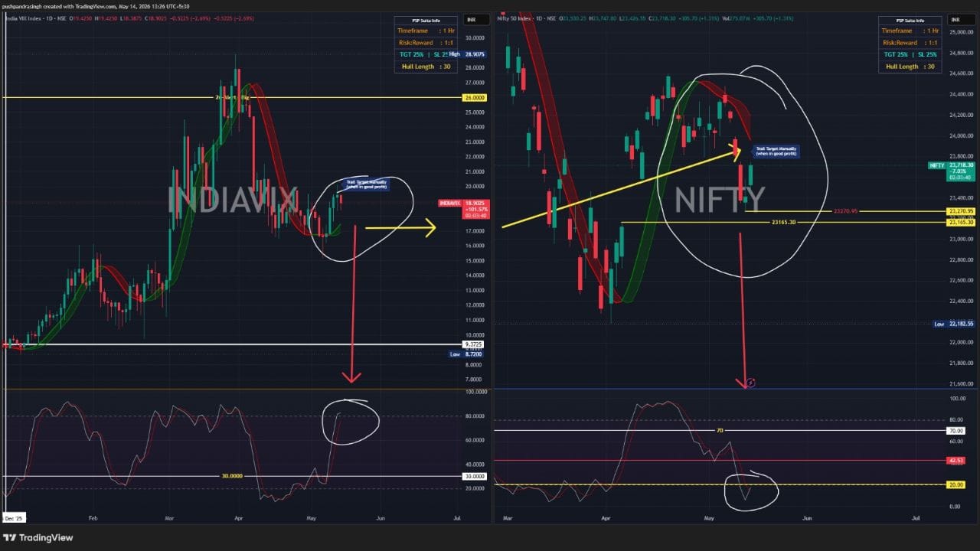Select the white 30.0000 level label in the VIX oscillator
This screenshot has width=980, height=551.
[473, 476]
